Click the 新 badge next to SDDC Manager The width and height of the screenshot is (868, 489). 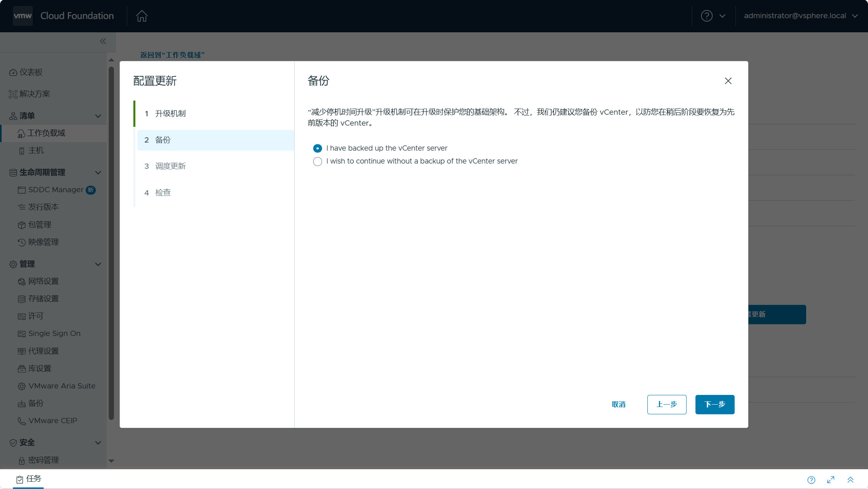[x=91, y=190]
